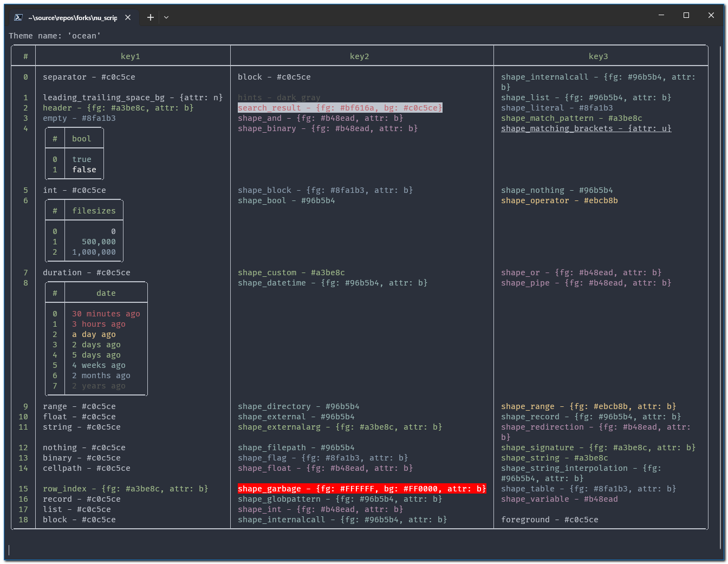Click "range - #c0c5ce" in key1
Screen dimensions: 728x564
(80, 406)
